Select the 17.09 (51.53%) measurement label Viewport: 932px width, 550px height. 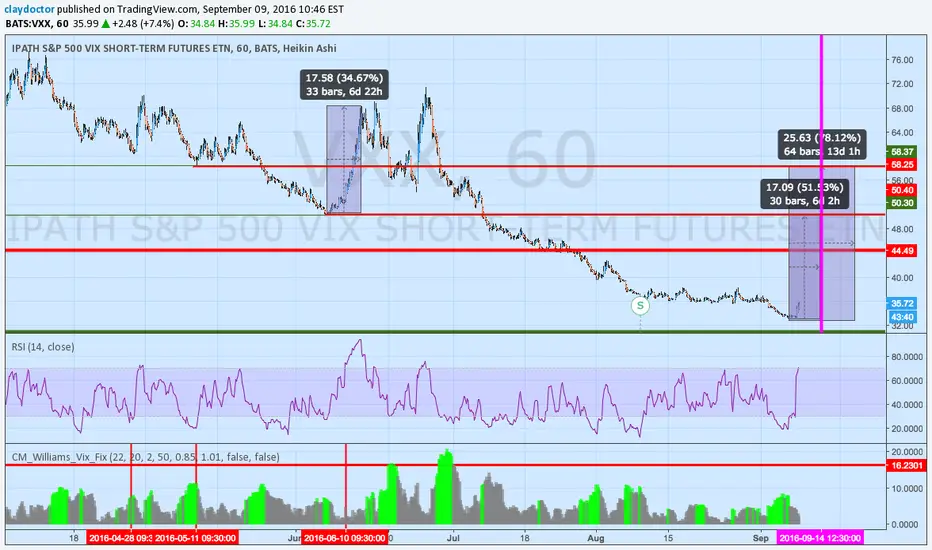coord(804,194)
